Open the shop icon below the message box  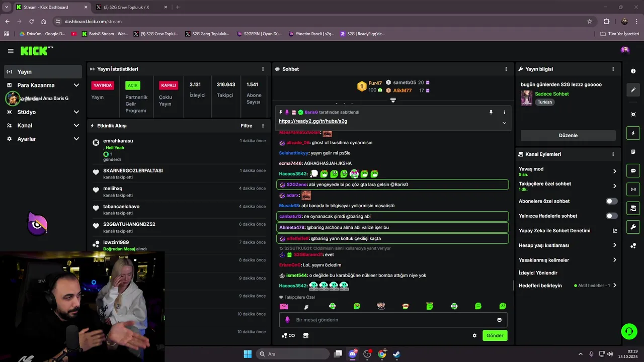point(305,335)
